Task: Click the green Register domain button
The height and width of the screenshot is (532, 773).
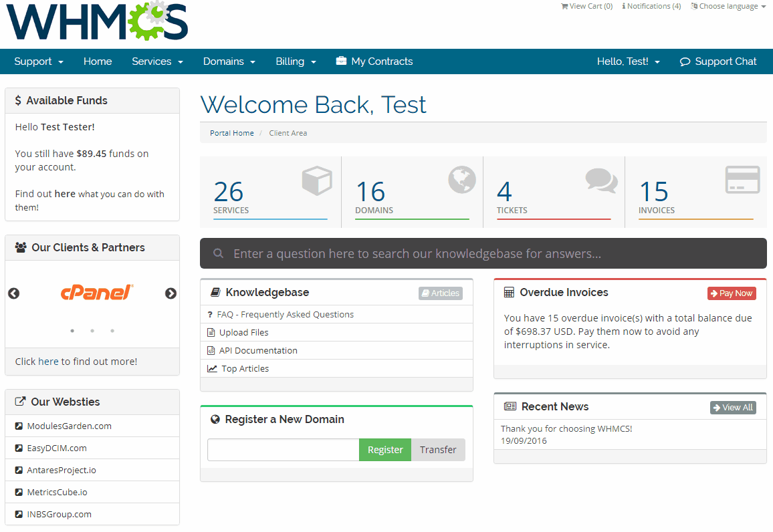Action: click(x=385, y=450)
